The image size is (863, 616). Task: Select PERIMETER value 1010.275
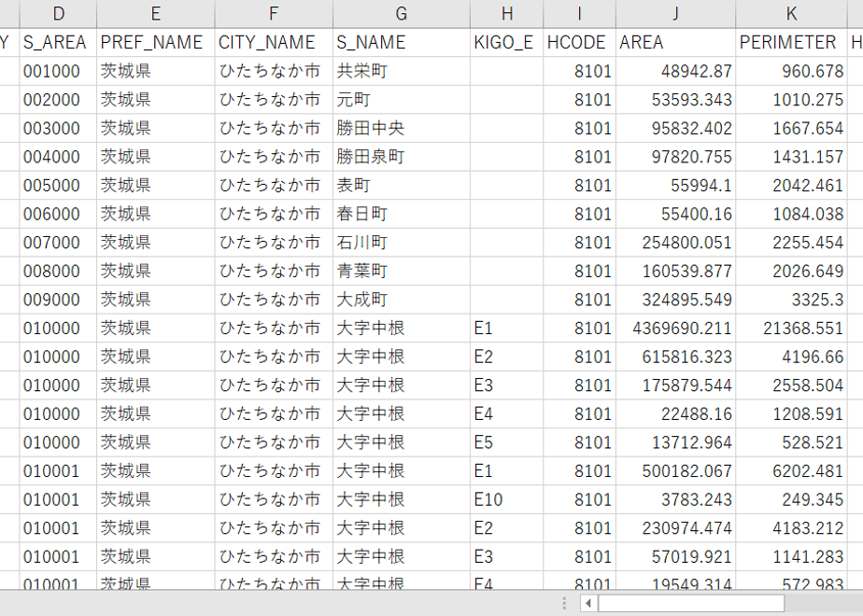pos(791,100)
